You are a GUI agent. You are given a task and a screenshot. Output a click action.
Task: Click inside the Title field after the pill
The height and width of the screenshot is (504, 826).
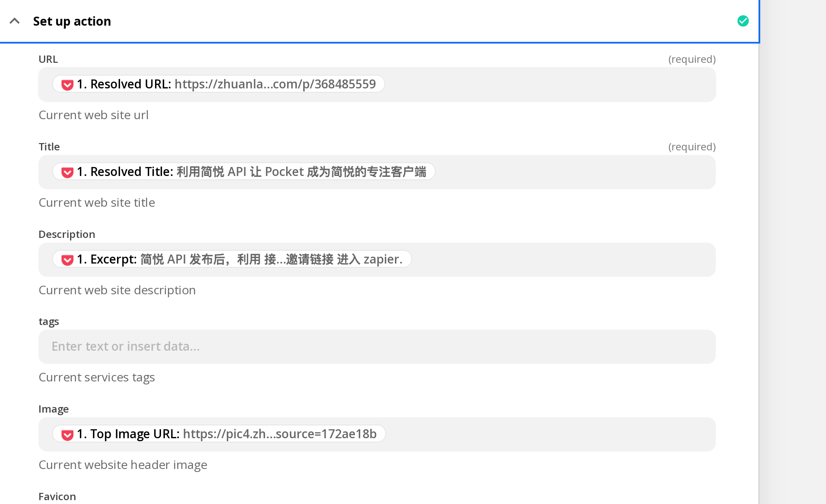(x=575, y=172)
